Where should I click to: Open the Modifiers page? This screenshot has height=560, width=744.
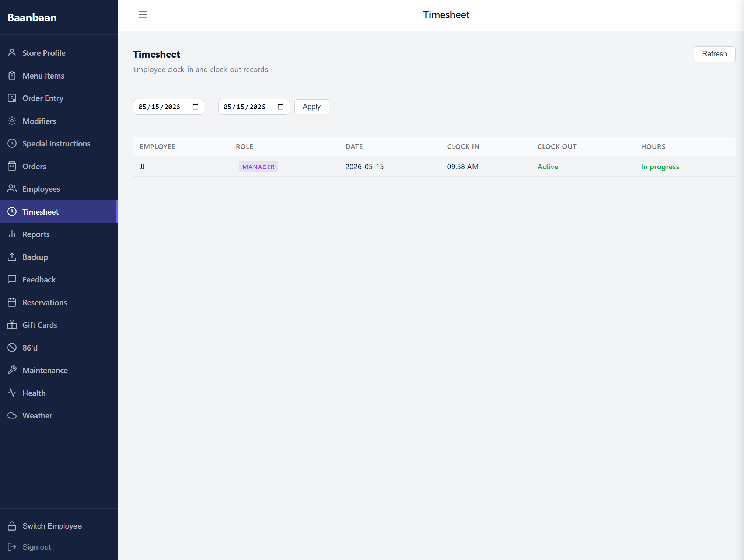click(59, 121)
